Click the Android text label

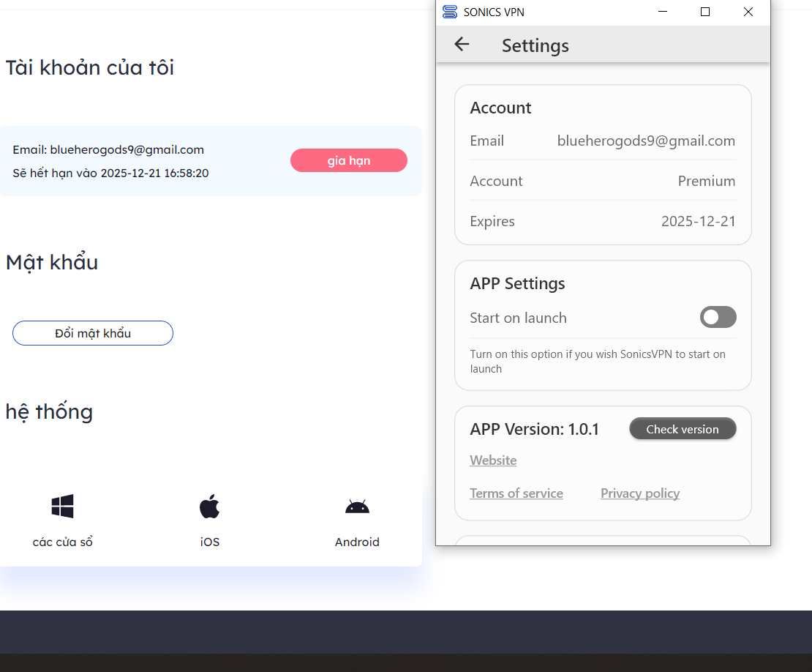(357, 542)
